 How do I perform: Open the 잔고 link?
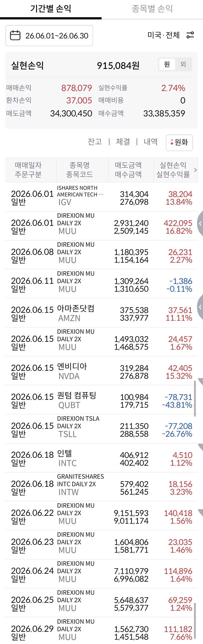(x=95, y=142)
